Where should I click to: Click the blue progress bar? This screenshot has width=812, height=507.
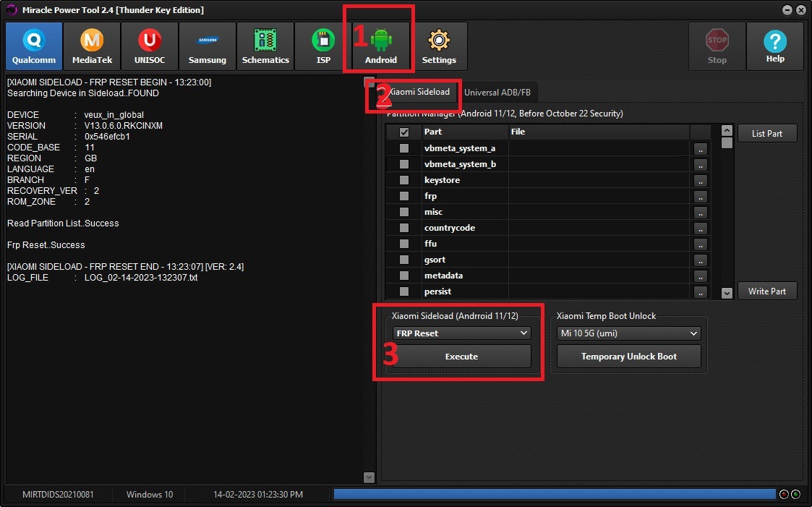click(x=555, y=494)
